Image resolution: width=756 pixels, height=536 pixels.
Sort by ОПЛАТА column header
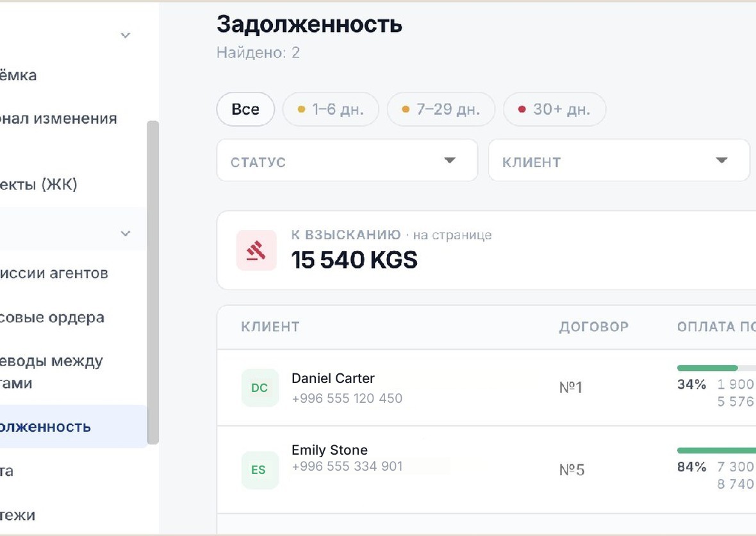(716, 327)
